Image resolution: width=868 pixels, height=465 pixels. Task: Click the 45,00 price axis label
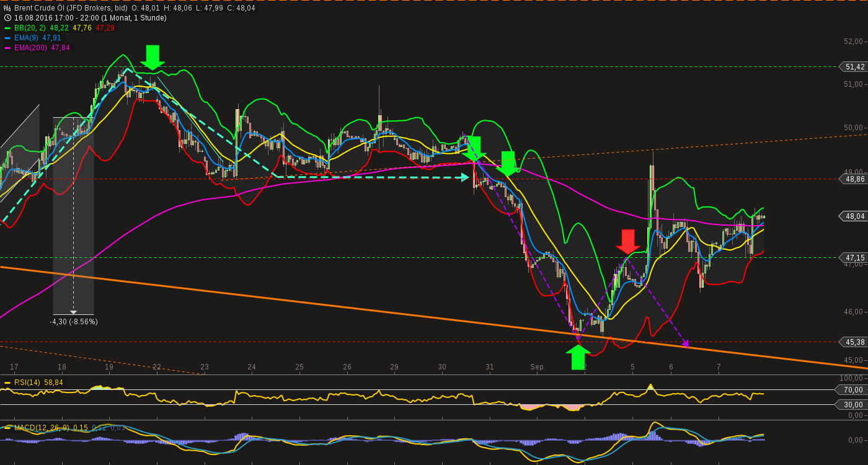click(x=854, y=360)
